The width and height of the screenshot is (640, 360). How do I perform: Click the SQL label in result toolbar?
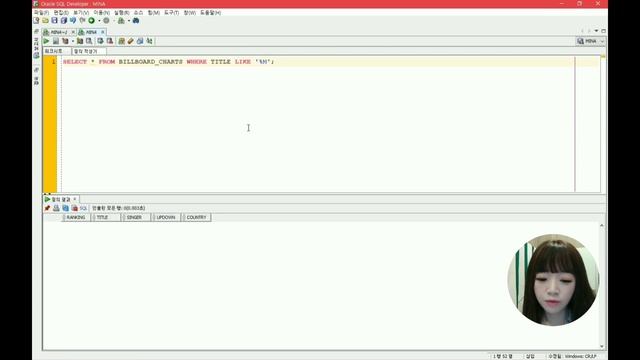click(x=83, y=208)
